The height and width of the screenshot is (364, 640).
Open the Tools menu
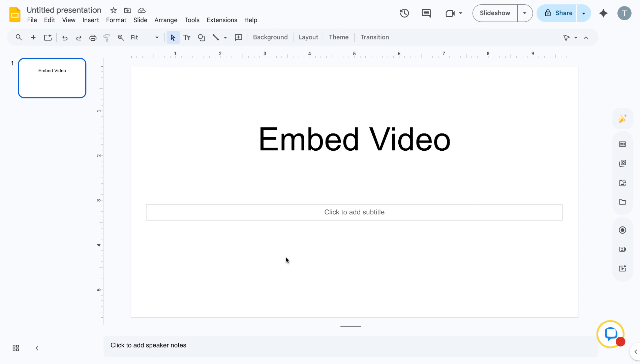tap(192, 20)
